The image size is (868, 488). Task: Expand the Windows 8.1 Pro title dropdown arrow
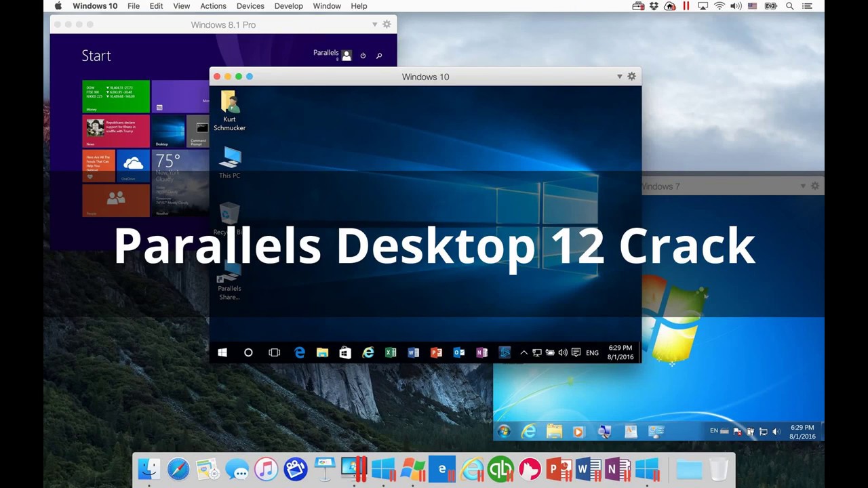point(374,24)
